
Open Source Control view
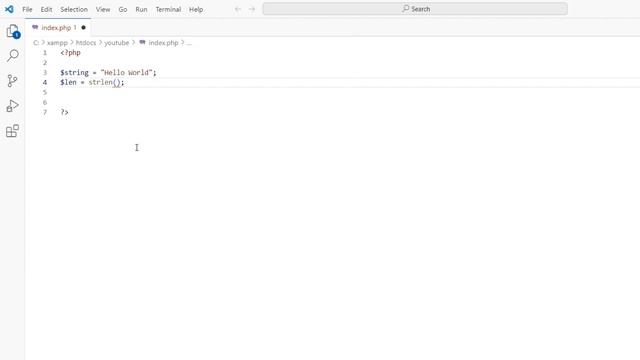pyautogui.click(x=13, y=81)
